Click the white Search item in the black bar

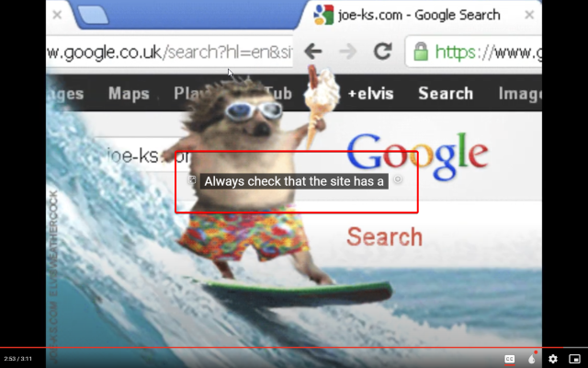pyautogui.click(x=446, y=94)
